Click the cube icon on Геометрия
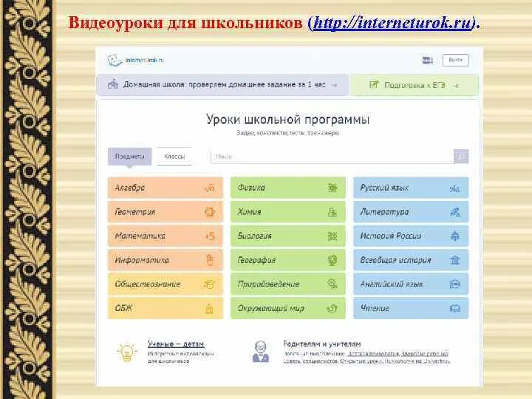 (x=210, y=212)
